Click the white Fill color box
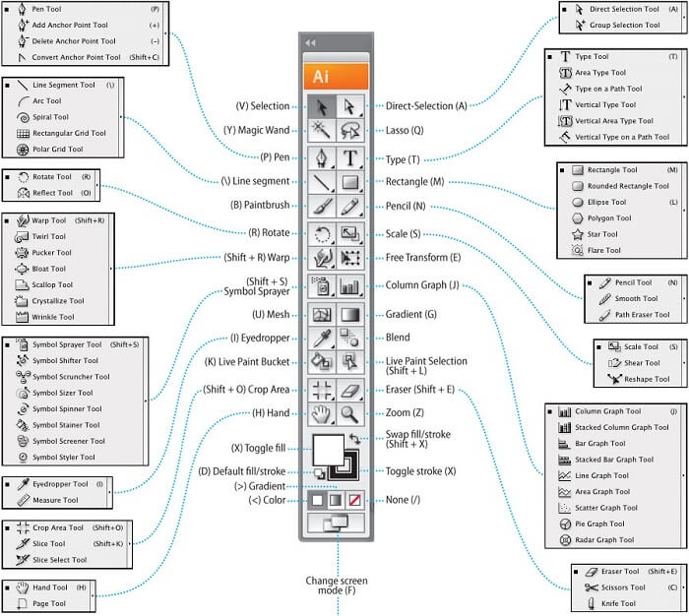The image size is (689, 616). click(328, 450)
